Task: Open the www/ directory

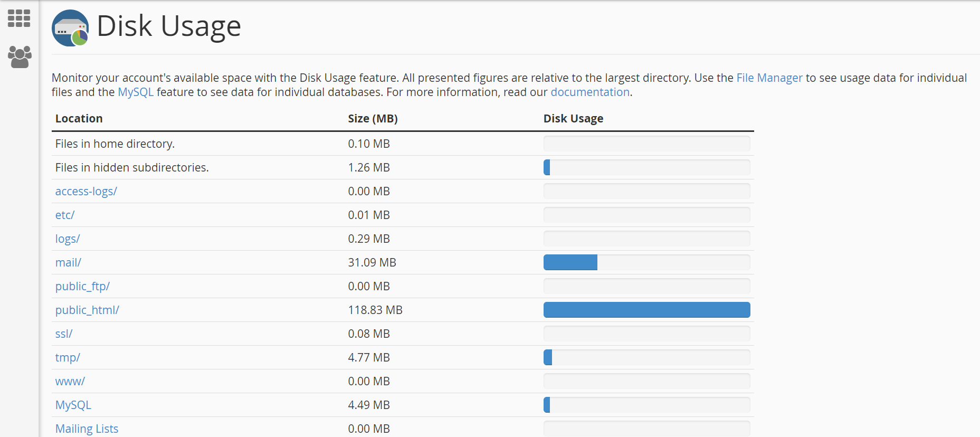Action: coord(70,382)
